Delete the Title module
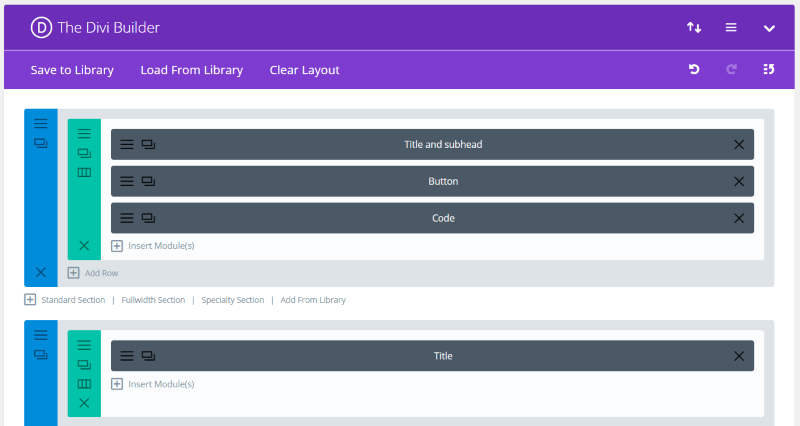 [x=739, y=356]
